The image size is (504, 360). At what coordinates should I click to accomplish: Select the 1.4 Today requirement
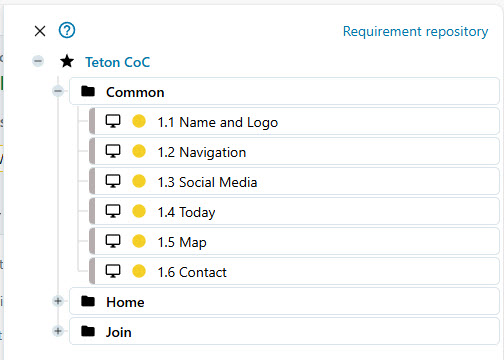tap(294, 211)
